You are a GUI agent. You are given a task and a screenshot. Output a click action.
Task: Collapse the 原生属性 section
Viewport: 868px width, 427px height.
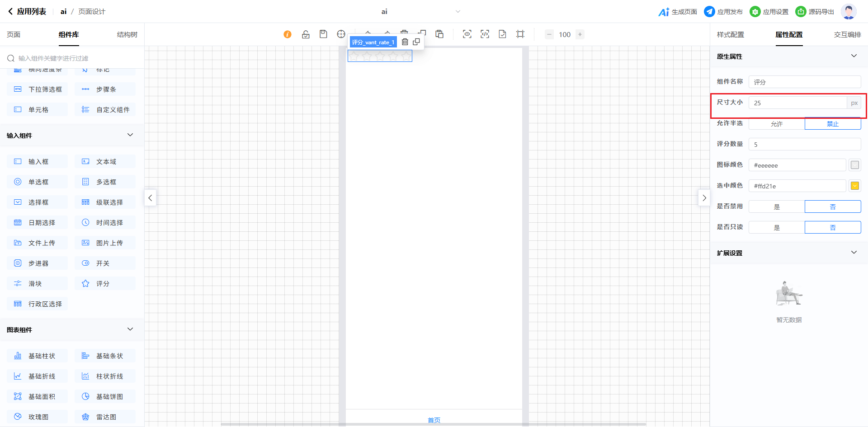pyautogui.click(x=854, y=56)
